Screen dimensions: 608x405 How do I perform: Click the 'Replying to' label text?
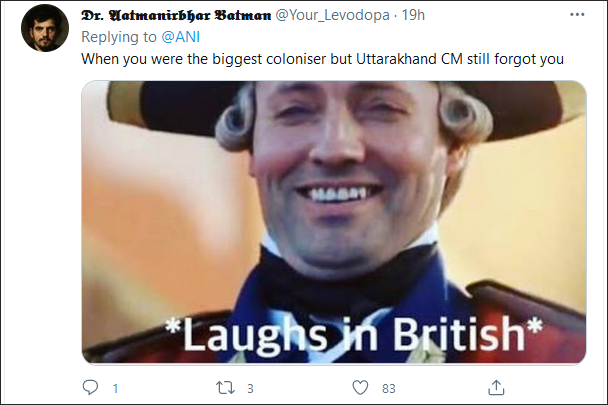pos(119,37)
